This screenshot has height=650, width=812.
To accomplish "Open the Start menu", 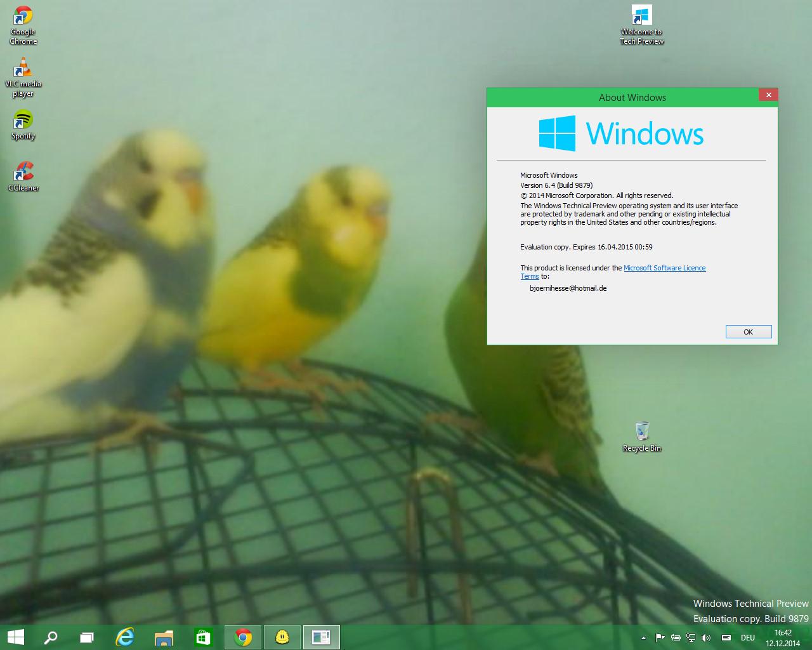I will (x=15, y=637).
